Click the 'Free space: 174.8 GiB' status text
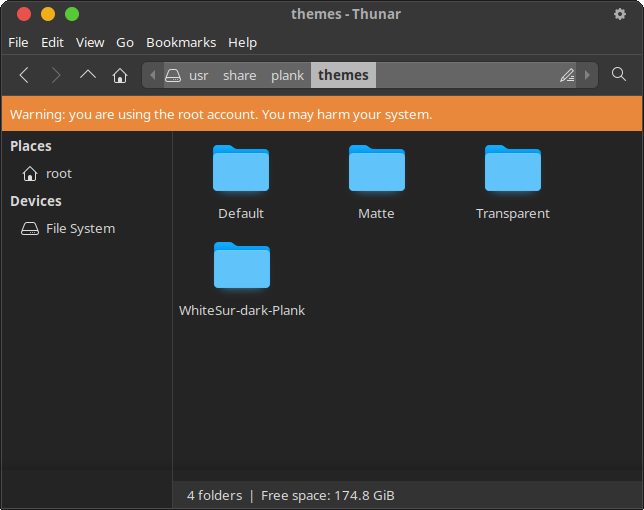 point(328,496)
